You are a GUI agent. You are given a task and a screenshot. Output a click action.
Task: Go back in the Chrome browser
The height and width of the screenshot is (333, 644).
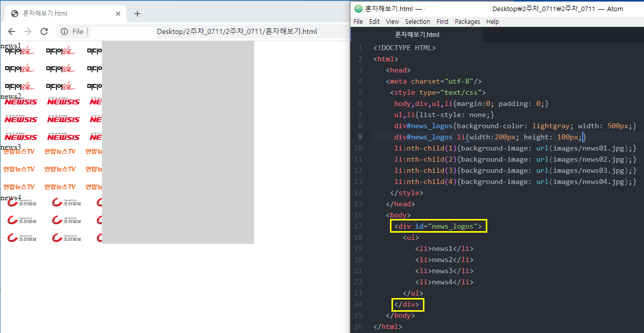(x=12, y=31)
